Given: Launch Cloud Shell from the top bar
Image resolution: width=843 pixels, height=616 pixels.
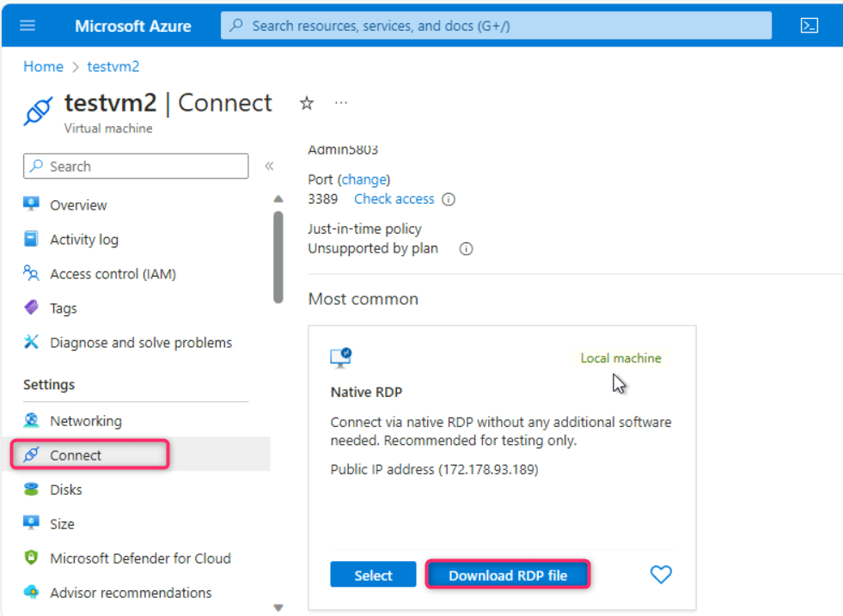Looking at the screenshot, I should [809, 26].
